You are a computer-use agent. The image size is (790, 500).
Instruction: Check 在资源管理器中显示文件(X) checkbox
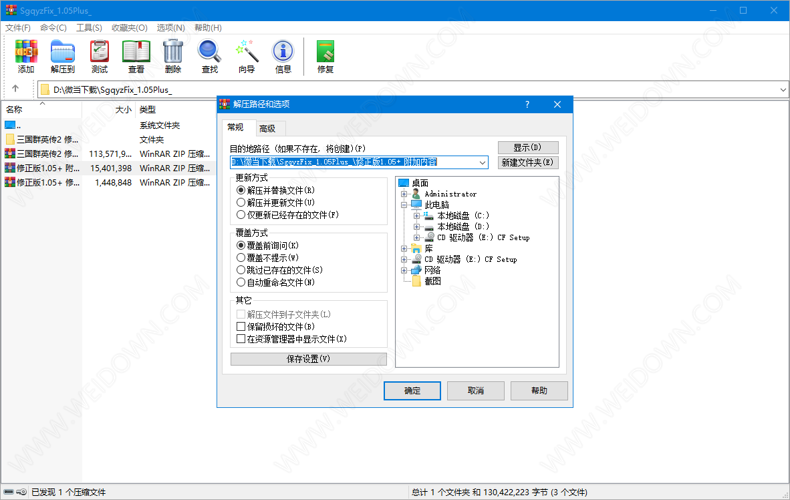coord(292,339)
